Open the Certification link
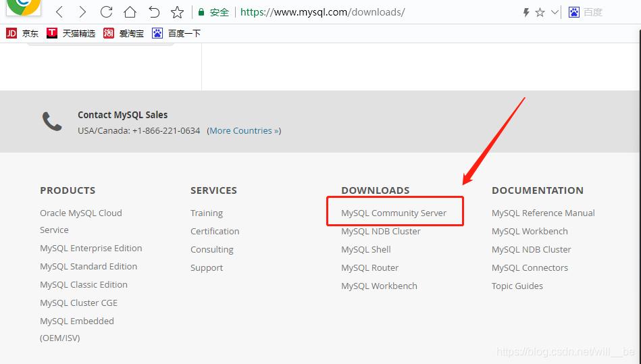 tap(215, 231)
